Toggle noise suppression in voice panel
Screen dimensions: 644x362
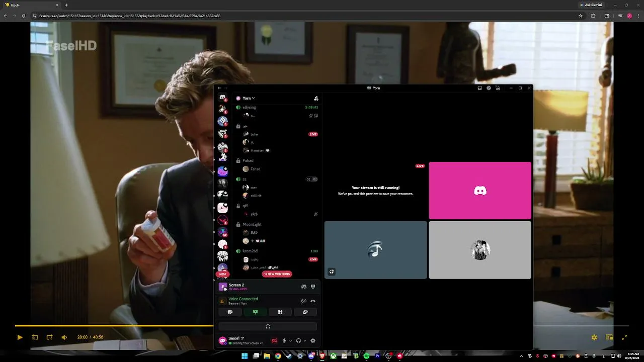click(304, 301)
